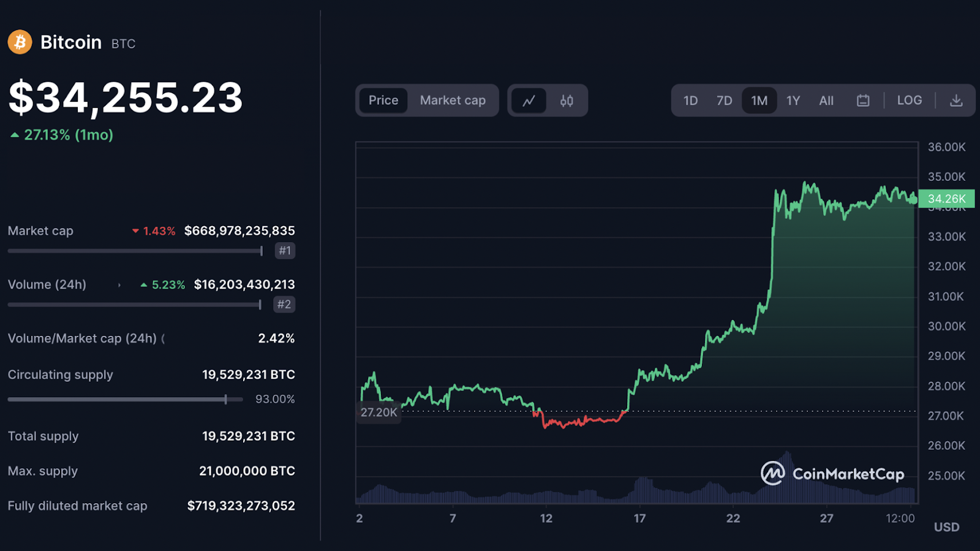The image size is (980, 551).
Task: Click the #2 volume rank badge
Action: (284, 305)
